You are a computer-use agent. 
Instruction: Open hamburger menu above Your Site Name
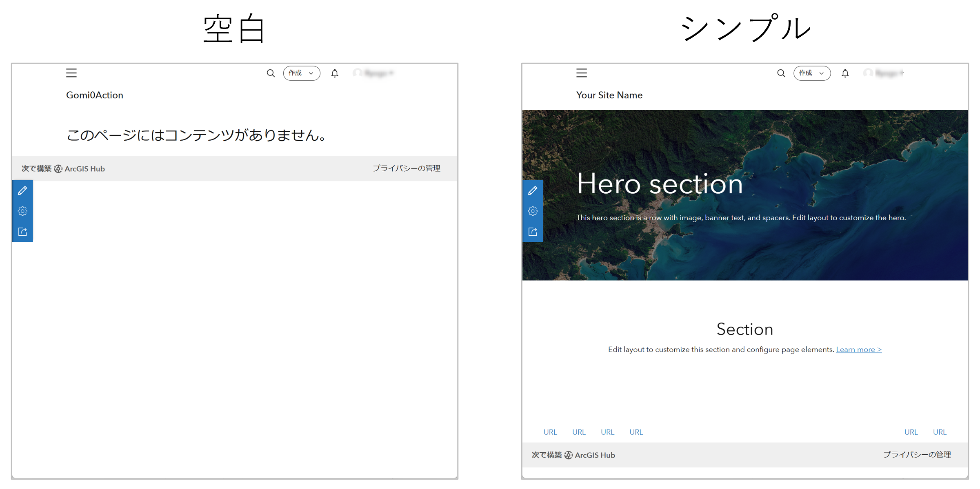click(x=582, y=73)
